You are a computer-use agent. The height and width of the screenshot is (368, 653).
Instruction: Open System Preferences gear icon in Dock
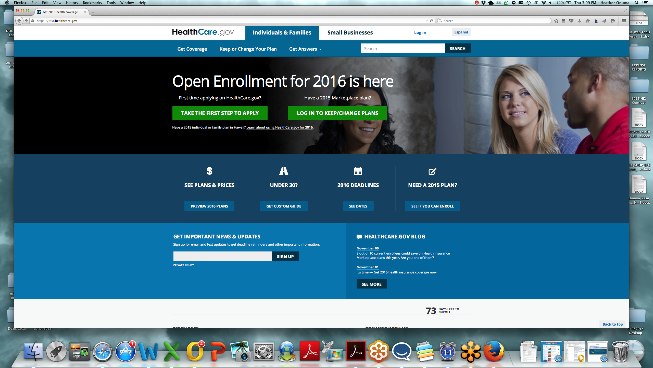264,351
